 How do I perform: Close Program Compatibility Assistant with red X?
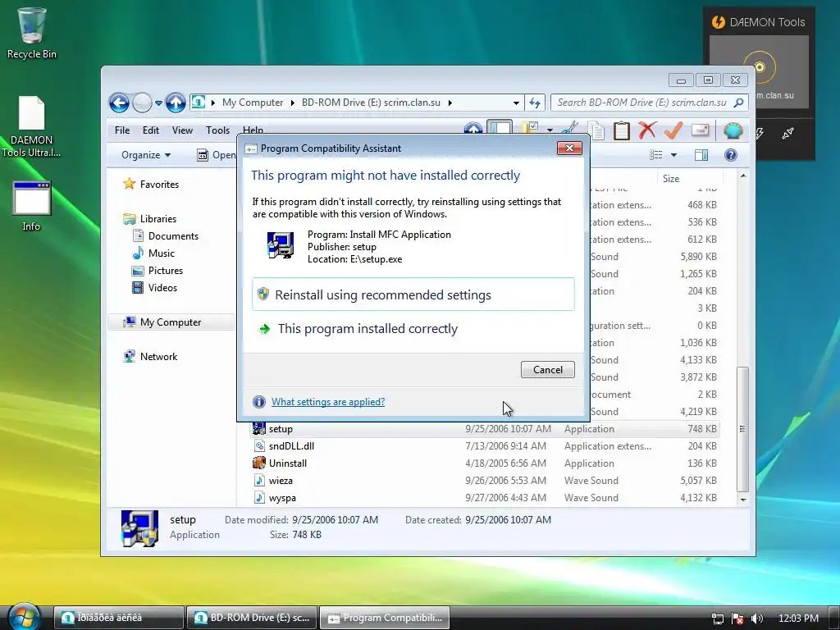(569, 148)
